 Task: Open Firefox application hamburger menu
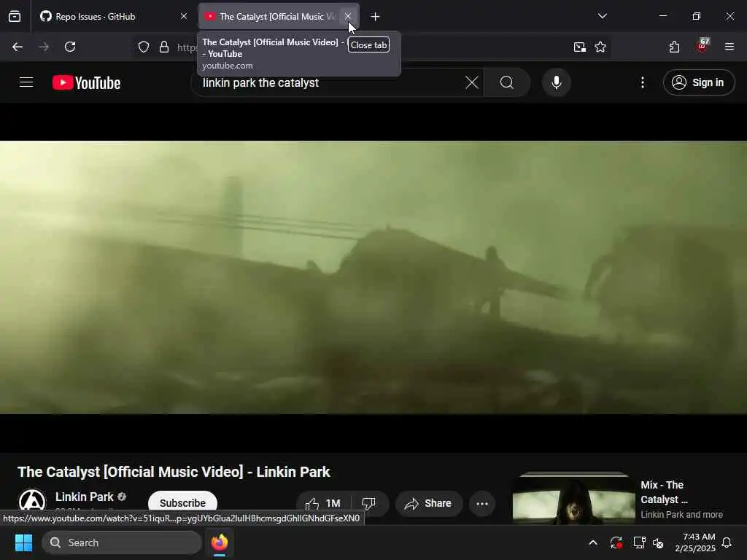(729, 47)
